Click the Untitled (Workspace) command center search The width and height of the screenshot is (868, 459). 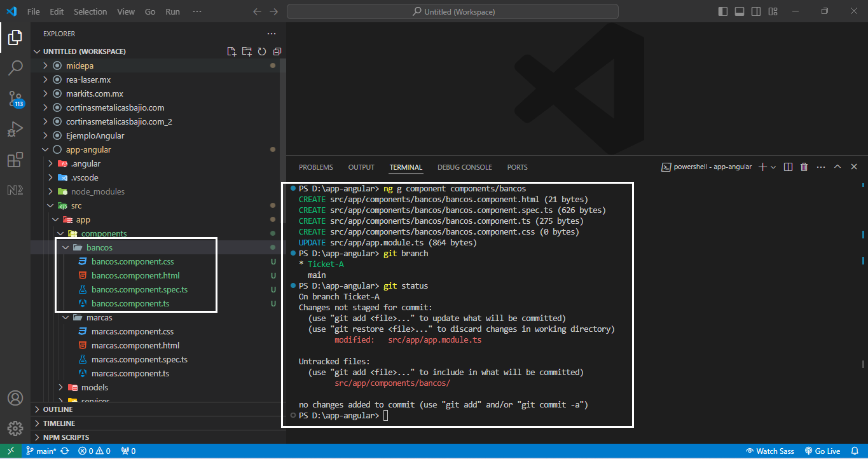pyautogui.click(x=453, y=11)
